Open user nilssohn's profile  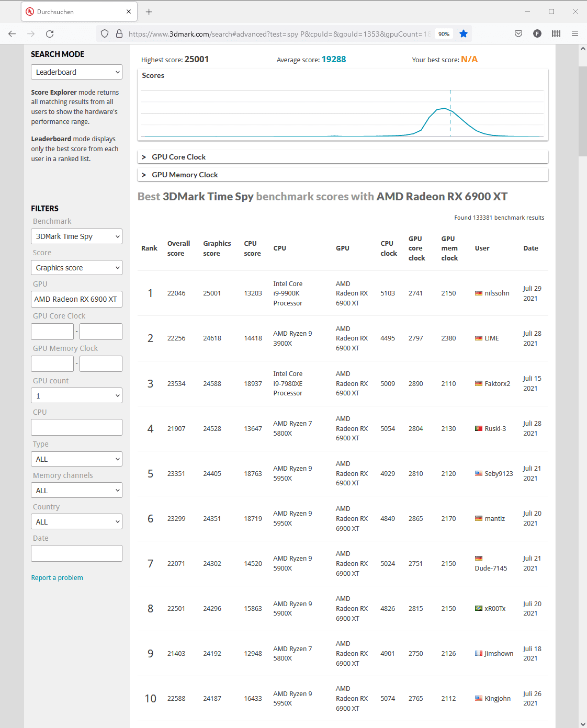tap(497, 293)
